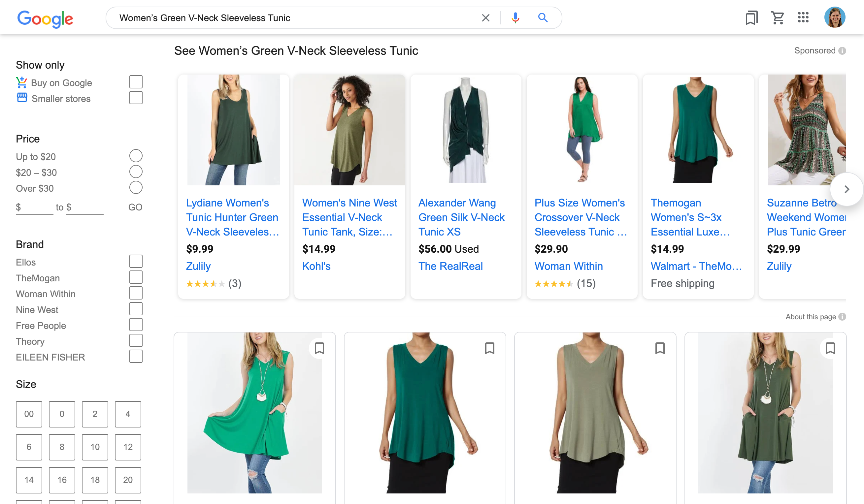Select Up to $20 price range

pos(136,156)
